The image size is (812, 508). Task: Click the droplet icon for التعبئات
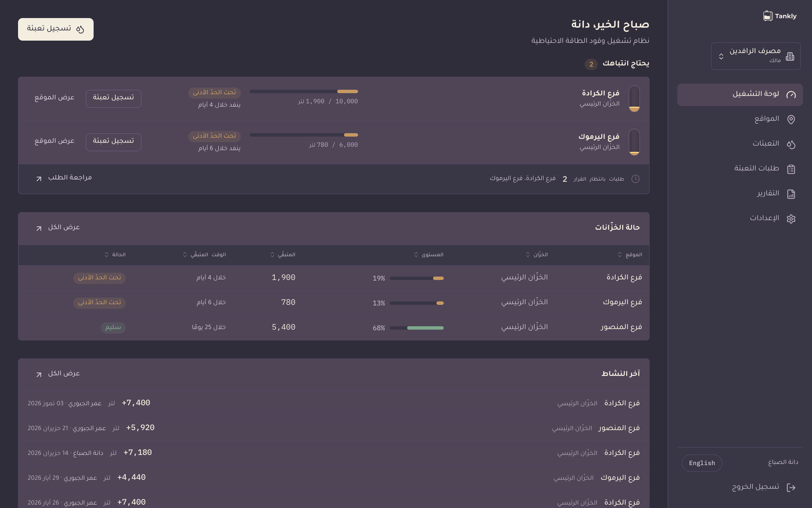791,144
